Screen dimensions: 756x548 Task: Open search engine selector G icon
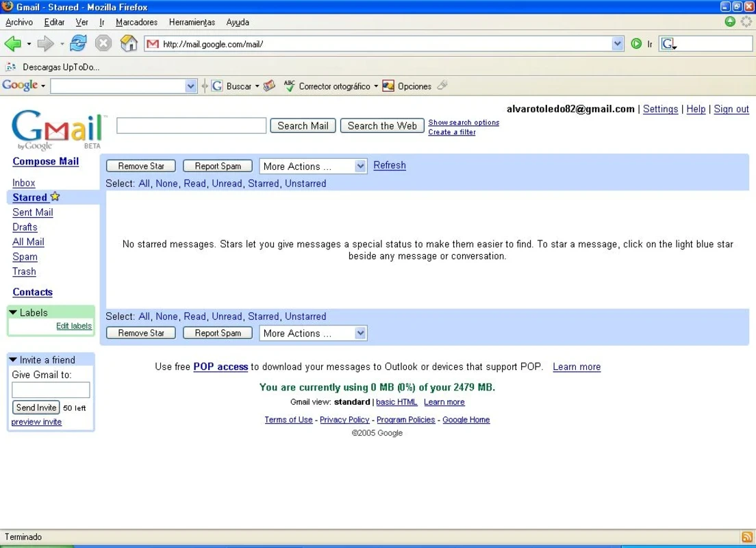pos(669,44)
